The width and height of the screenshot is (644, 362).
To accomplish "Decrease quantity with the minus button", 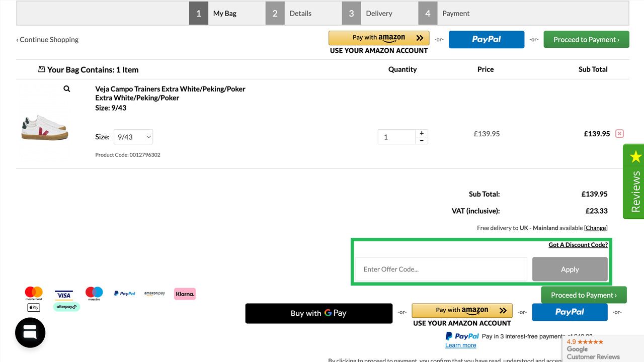I will coord(422,140).
